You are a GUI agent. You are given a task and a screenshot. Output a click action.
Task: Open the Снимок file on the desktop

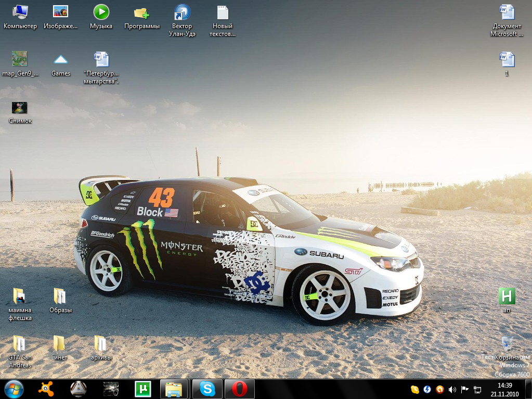20,108
